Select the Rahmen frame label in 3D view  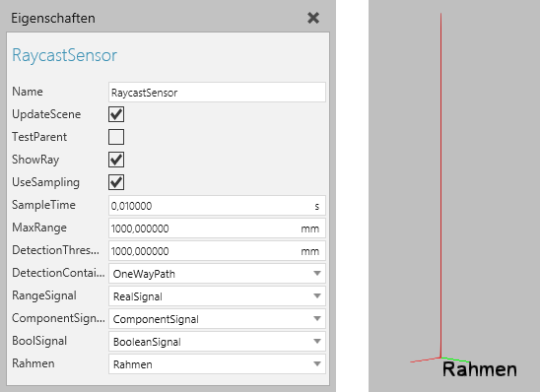coord(479,369)
